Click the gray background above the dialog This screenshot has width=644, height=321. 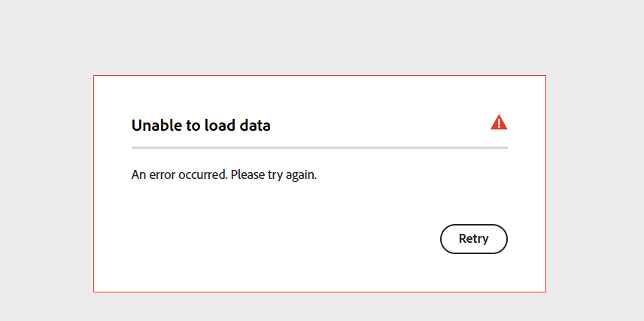click(319, 38)
